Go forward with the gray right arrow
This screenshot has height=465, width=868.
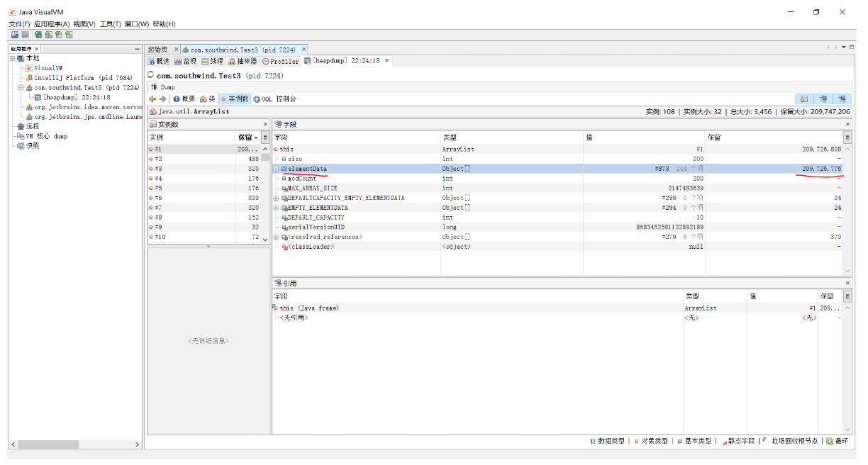[x=163, y=99]
